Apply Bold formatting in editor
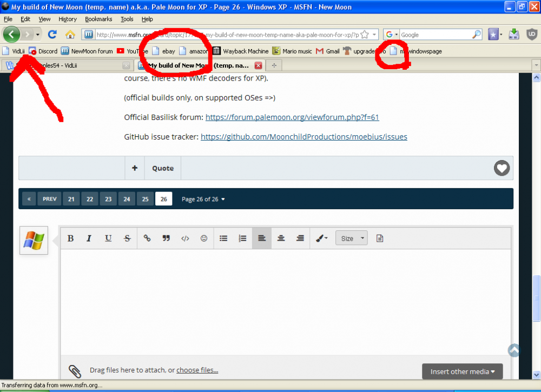This screenshot has width=541, height=392. click(x=71, y=238)
